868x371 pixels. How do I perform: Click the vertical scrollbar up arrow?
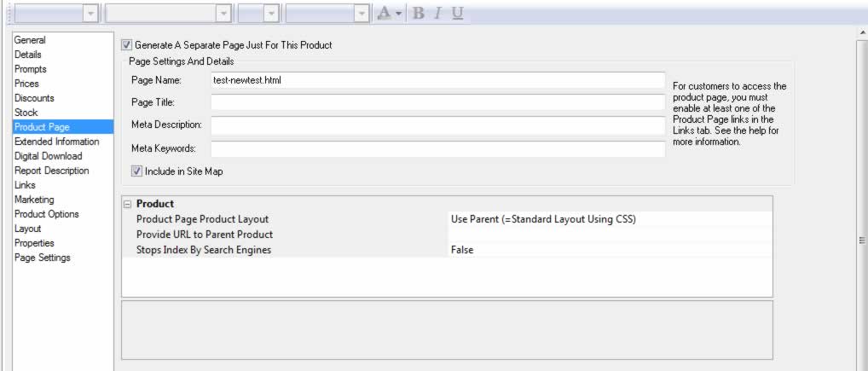(862, 32)
